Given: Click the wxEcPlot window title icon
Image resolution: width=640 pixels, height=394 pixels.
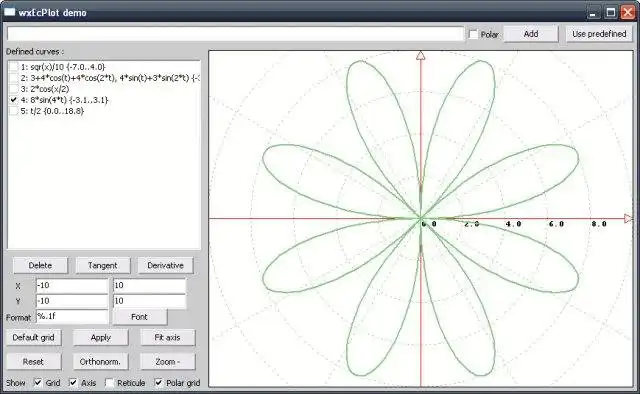Looking at the screenshot, I should 9,12.
